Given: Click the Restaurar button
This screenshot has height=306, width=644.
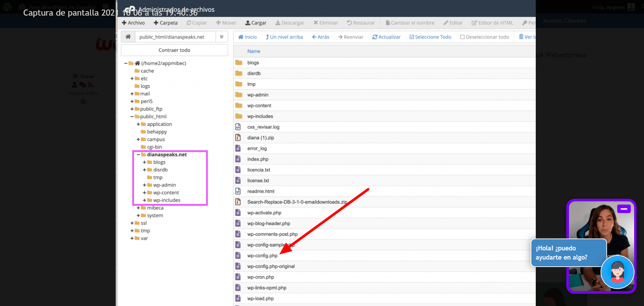Looking at the screenshot, I should 361,23.
